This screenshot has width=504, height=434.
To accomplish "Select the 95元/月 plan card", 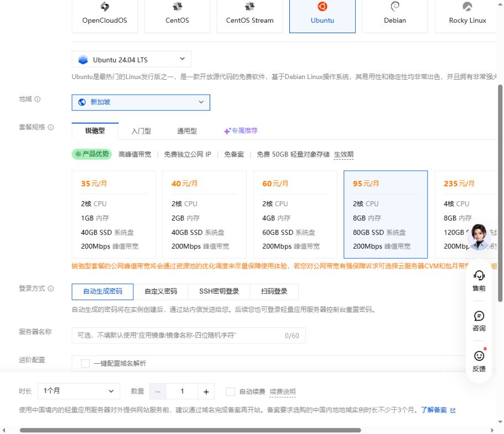I will 386,215.
